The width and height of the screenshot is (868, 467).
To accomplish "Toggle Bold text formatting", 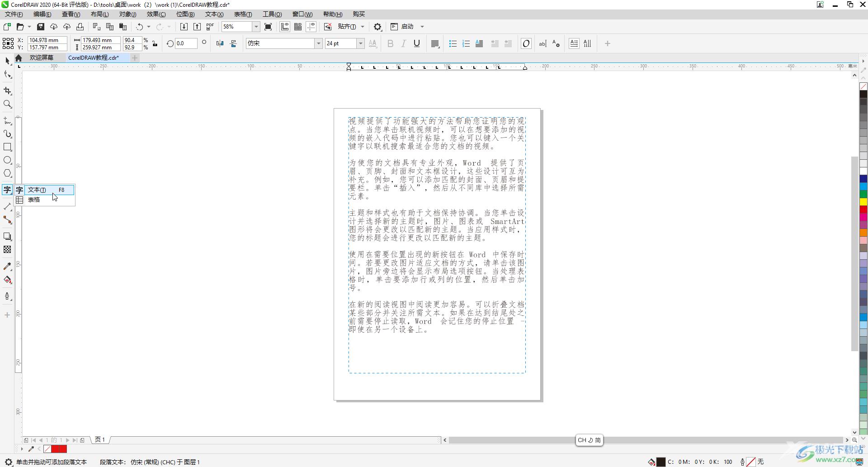I will click(x=390, y=43).
